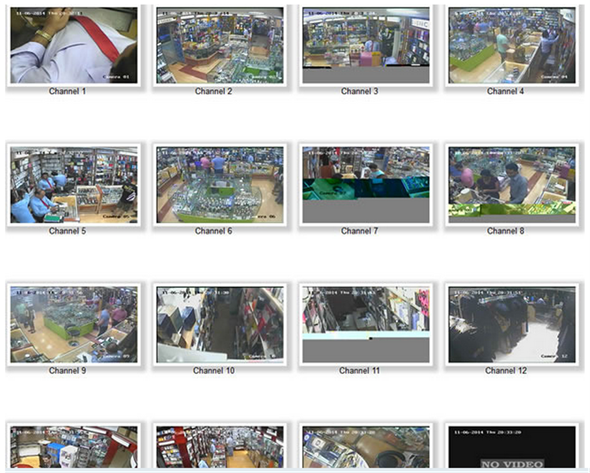Click the 'Channel 6' label
The height and width of the screenshot is (473, 590).
[x=213, y=231]
